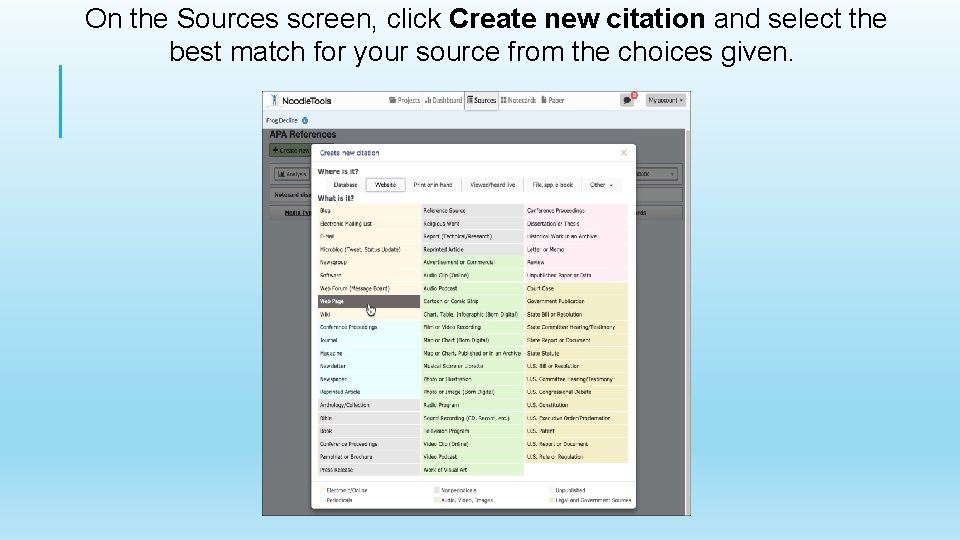Open the Projects tab

(404, 100)
